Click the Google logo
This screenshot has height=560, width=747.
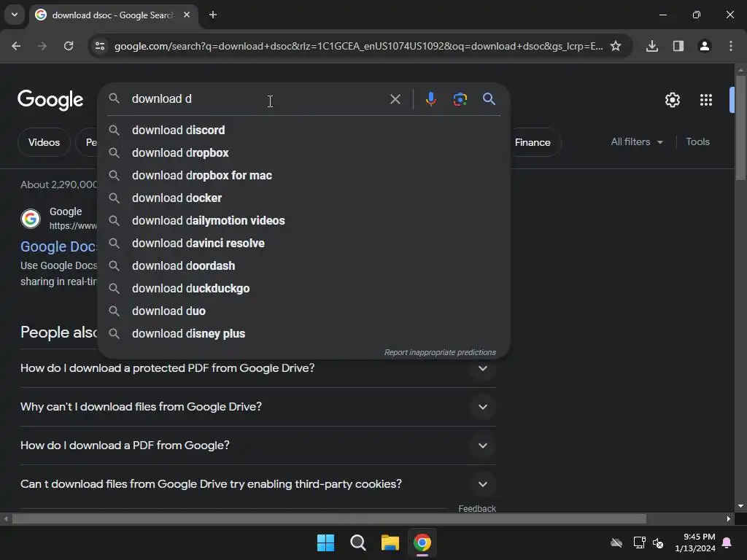point(50,99)
